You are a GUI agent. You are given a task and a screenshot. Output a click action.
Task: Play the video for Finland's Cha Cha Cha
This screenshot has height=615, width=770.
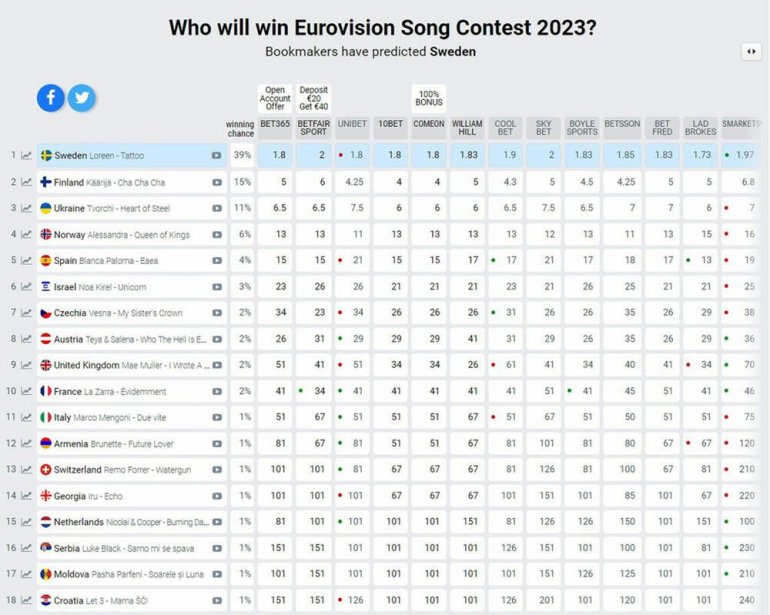click(x=217, y=182)
